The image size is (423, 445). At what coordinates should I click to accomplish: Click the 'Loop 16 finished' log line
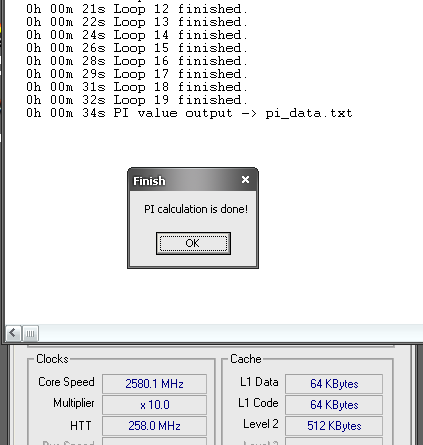[137, 61]
